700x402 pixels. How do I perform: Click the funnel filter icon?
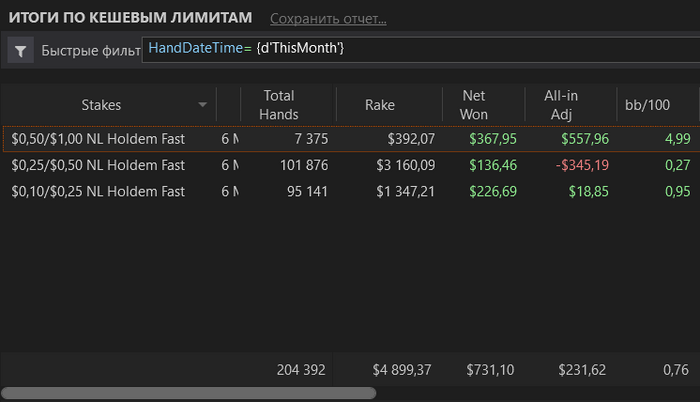[x=21, y=50]
